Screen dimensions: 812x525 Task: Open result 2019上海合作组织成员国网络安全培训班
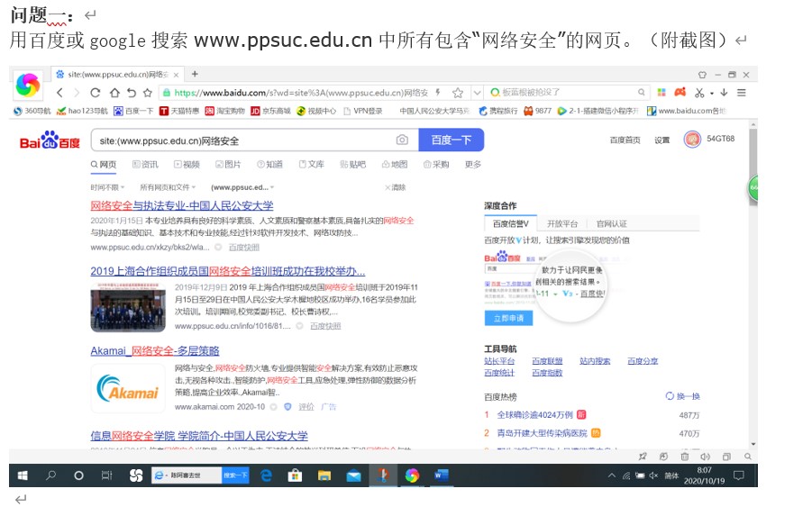[x=228, y=271]
